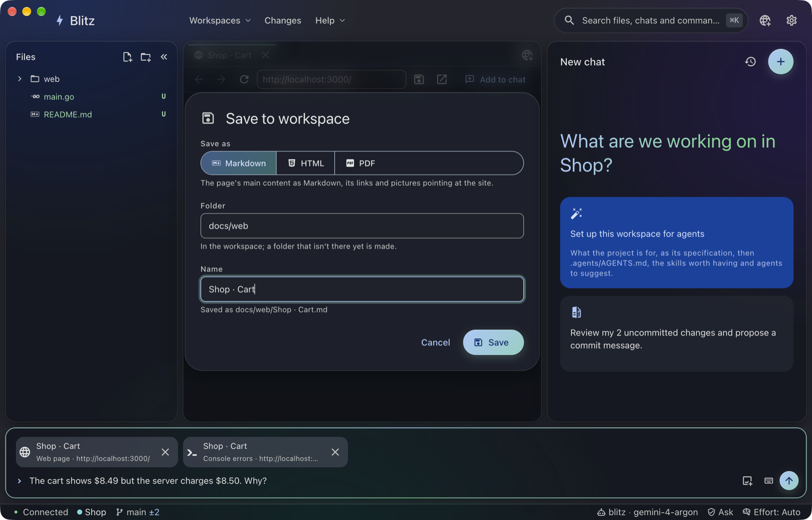Toggle the Ask mode in the status bar
The height and width of the screenshot is (520, 812).
coord(720,512)
